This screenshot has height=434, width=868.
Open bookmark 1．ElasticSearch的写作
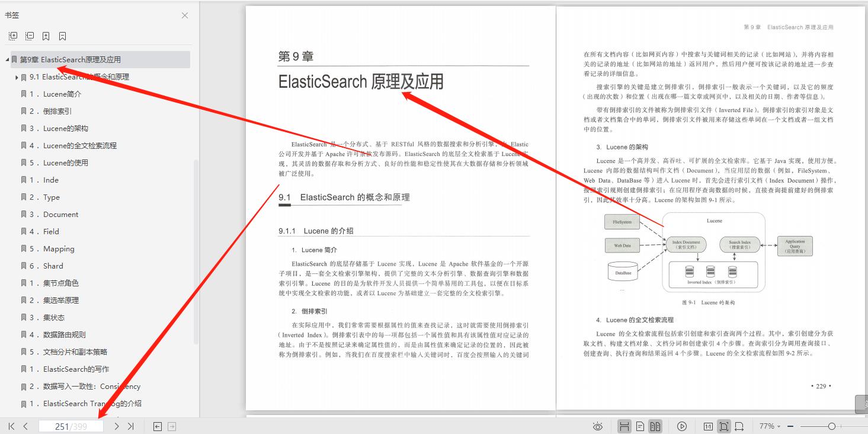[69, 369]
